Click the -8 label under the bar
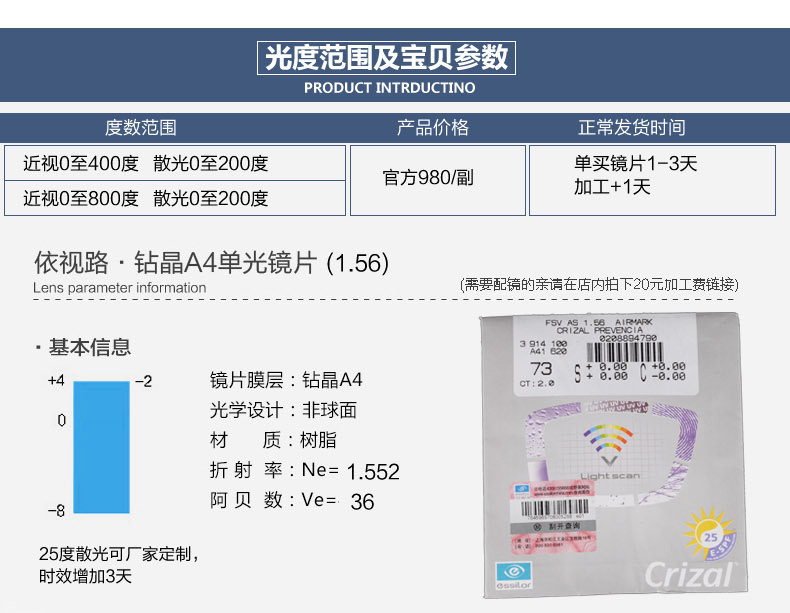 (56, 511)
